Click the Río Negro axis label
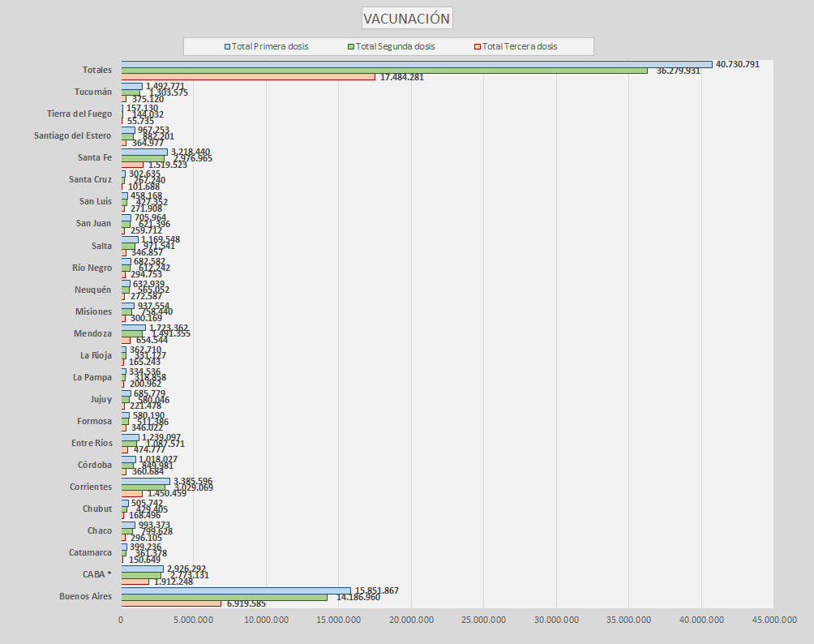 coord(92,268)
